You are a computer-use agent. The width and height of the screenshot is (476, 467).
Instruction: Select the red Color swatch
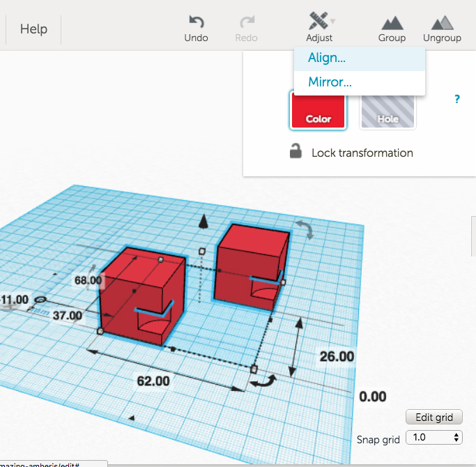pyautogui.click(x=318, y=110)
